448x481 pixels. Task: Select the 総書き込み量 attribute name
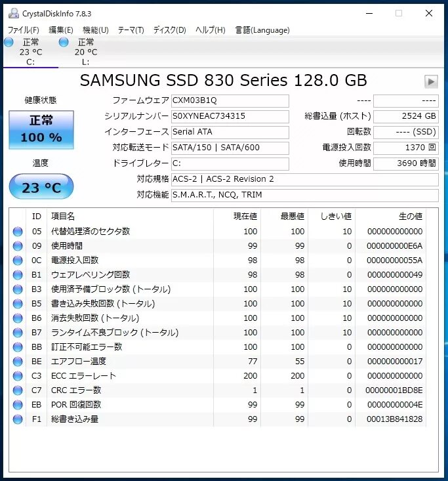(x=75, y=419)
